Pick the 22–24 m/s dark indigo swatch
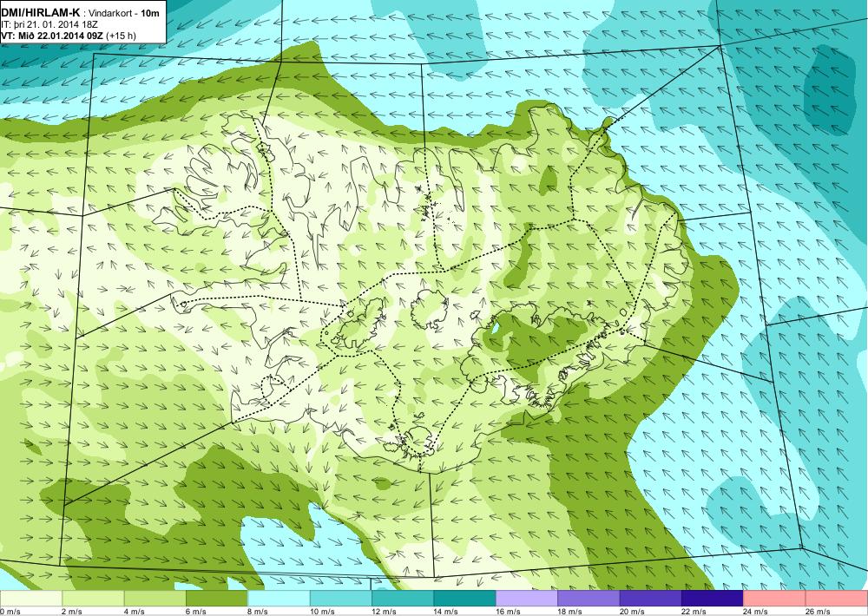 [713, 599]
